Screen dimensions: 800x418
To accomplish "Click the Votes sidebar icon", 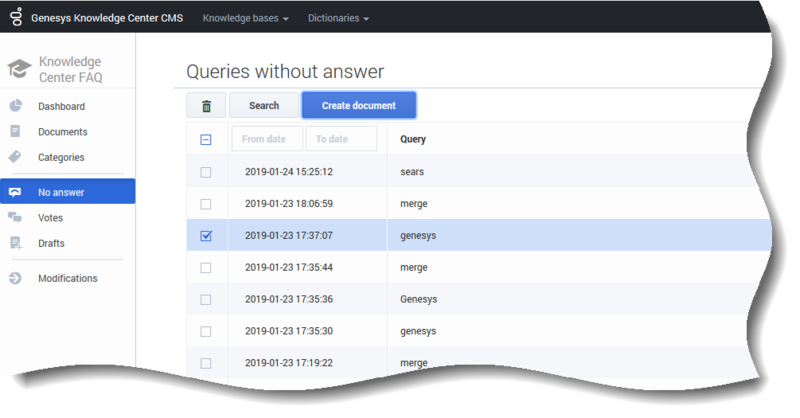I will [16, 217].
